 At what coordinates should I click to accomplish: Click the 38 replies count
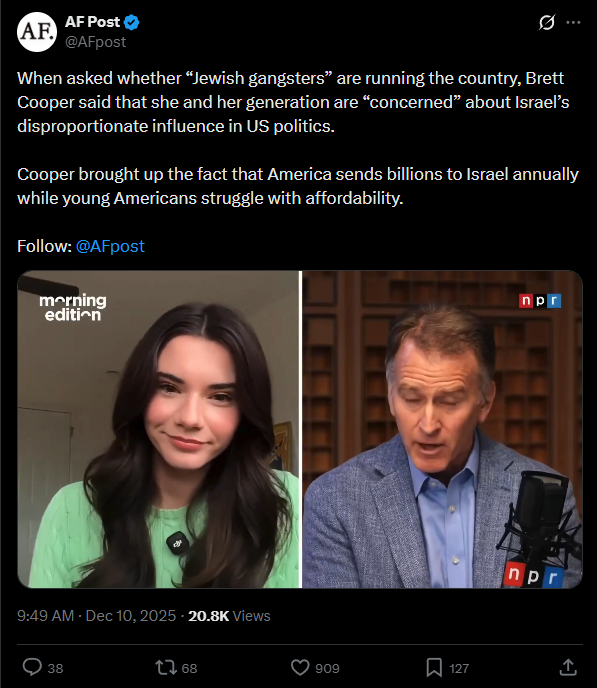[55, 668]
